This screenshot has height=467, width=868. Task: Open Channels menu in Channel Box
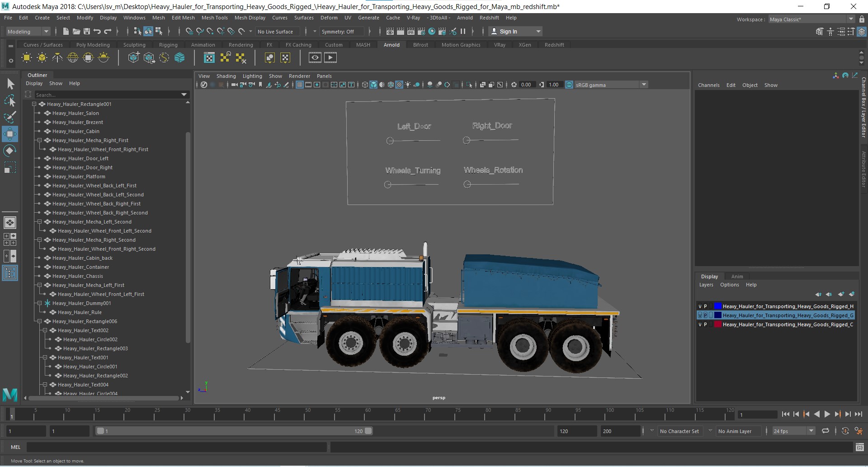click(x=708, y=85)
